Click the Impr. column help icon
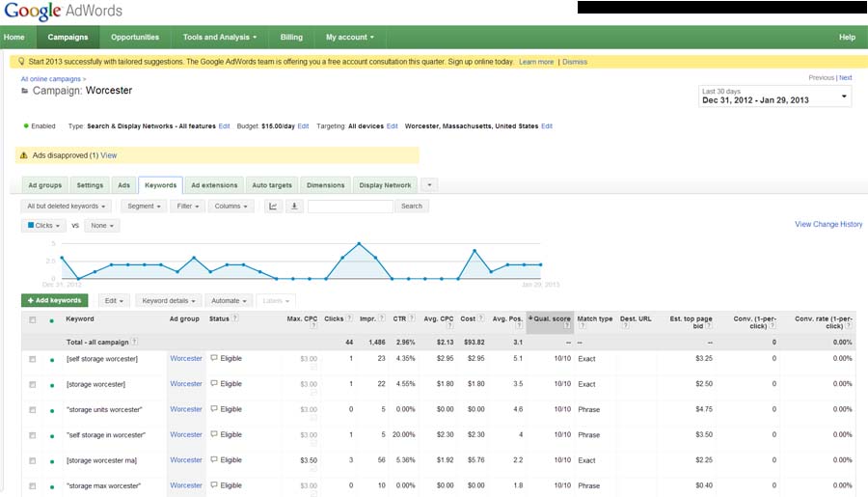This screenshot has width=868, height=497. (381, 318)
